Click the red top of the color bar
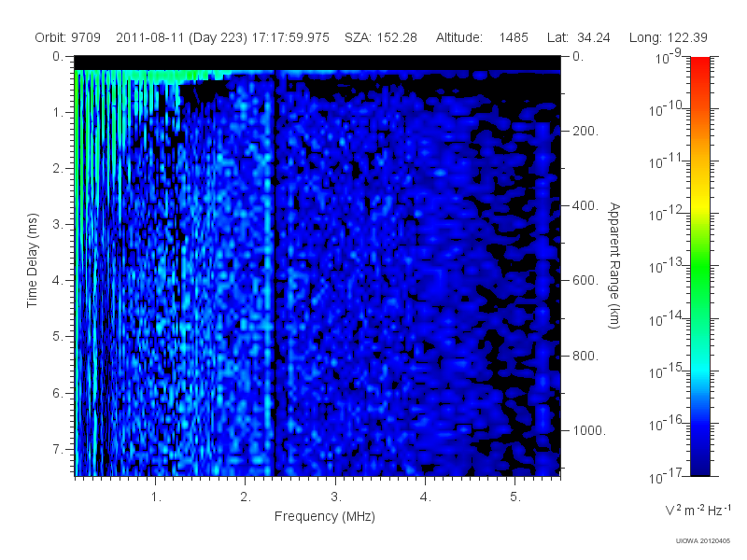747x560 pixels. pyautogui.click(x=699, y=64)
